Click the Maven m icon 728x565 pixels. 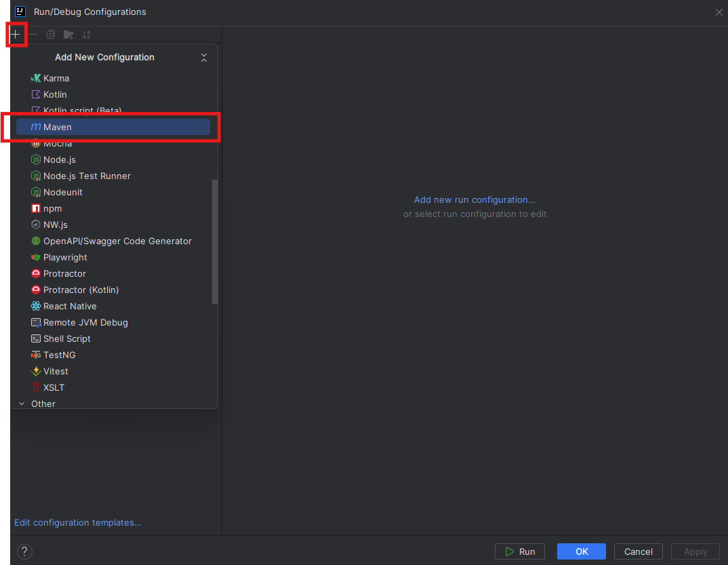click(x=36, y=127)
